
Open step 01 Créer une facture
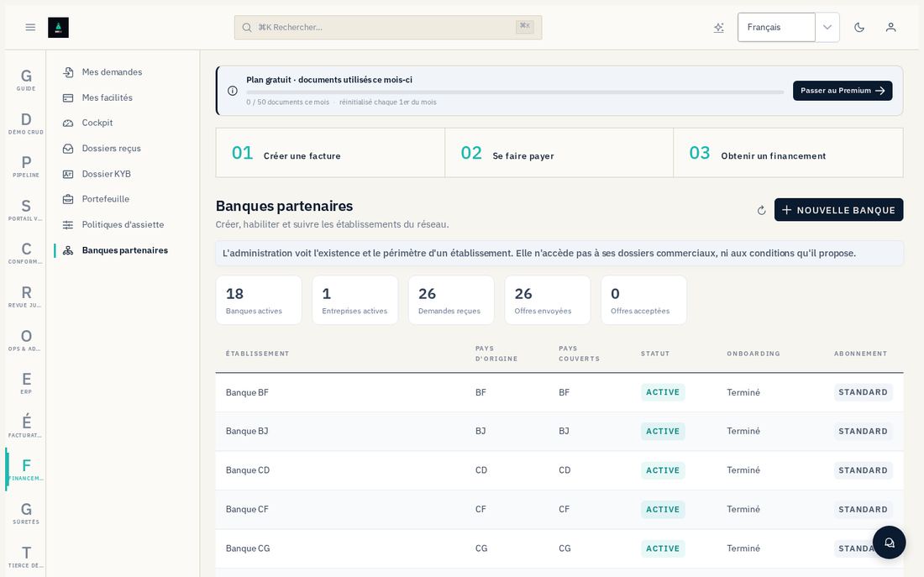click(x=331, y=153)
